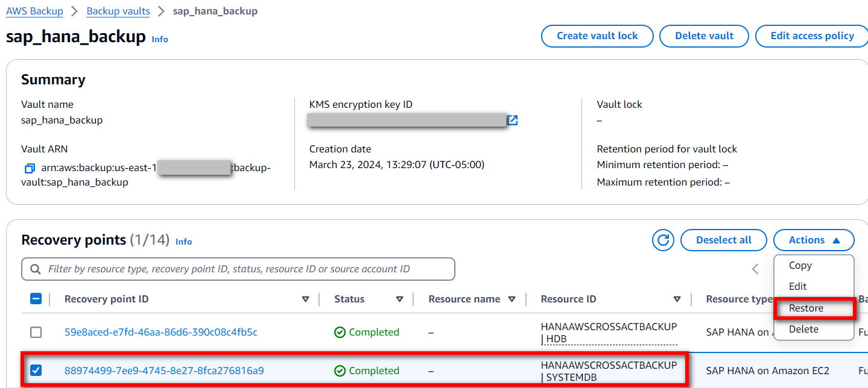Click the sap_hana_backup breadcrumb text

[215, 11]
